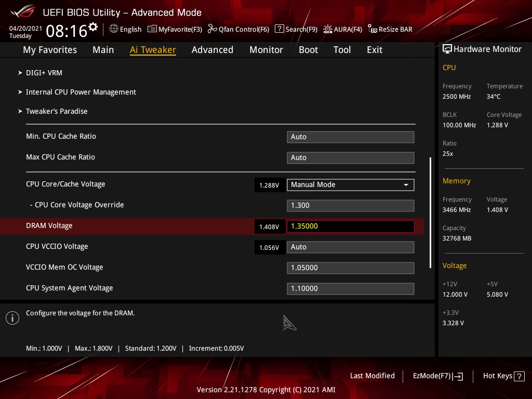Viewport: 532px width, 399px height.
Task: Click the Min. CPU Cache Ratio field
Action: pos(351,137)
